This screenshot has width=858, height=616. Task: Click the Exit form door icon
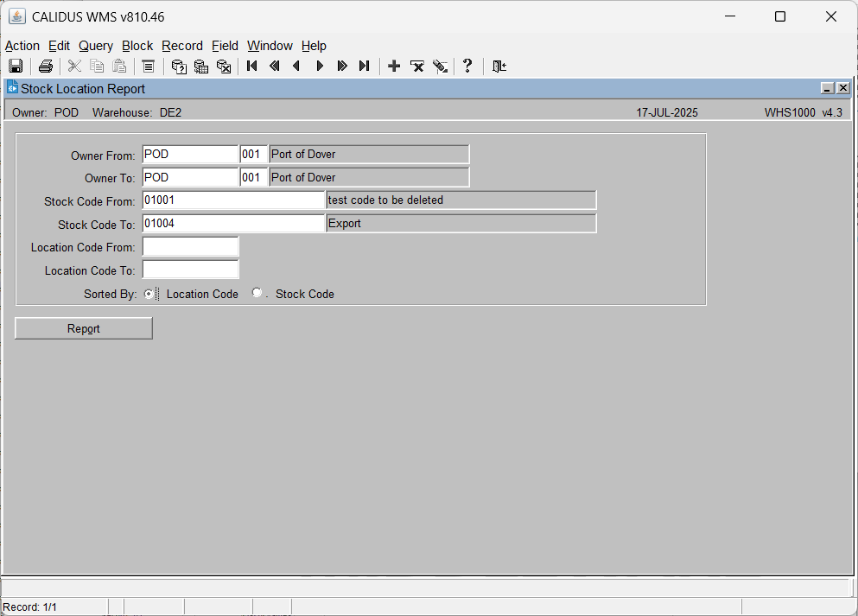(x=499, y=67)
